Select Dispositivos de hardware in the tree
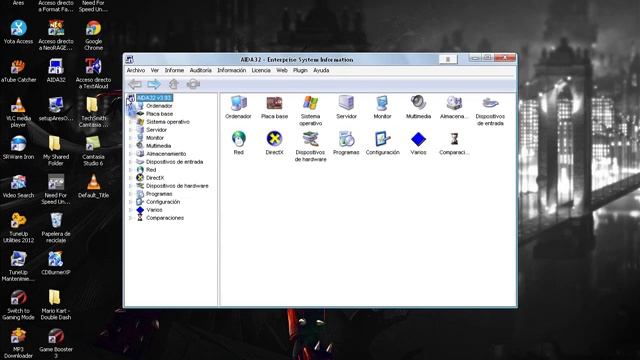The image size is (640, 360). (177, 186)
